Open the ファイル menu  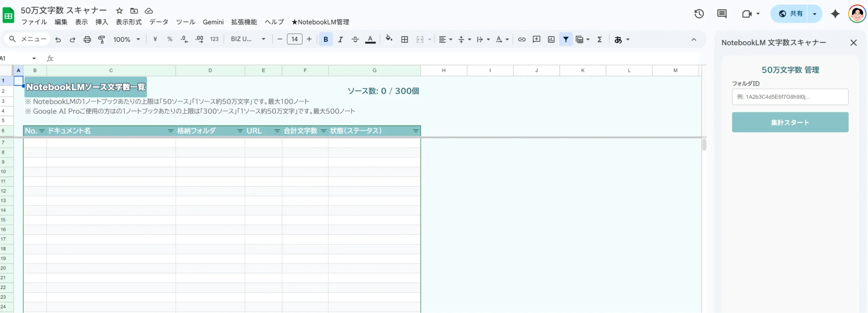(34, 22)
